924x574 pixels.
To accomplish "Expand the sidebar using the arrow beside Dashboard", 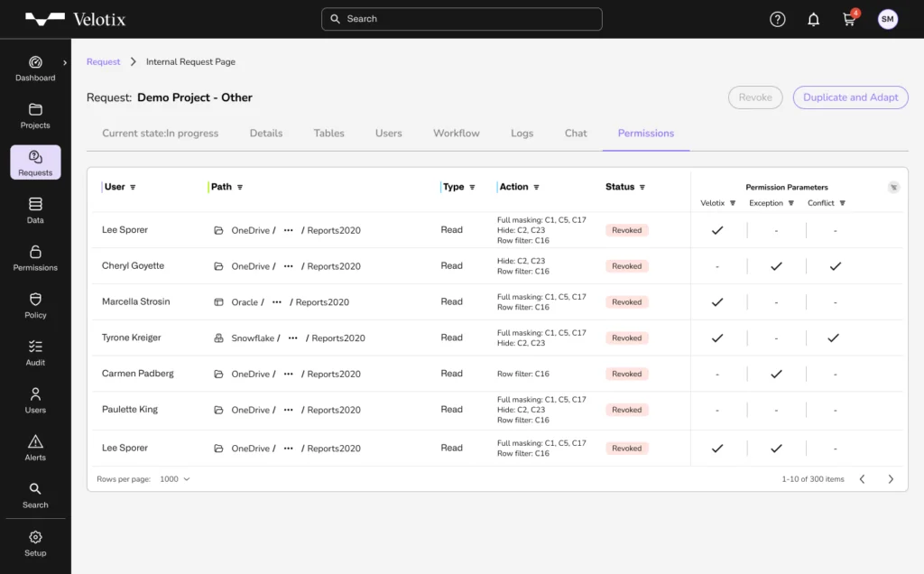I will click(x=65, y=62).
